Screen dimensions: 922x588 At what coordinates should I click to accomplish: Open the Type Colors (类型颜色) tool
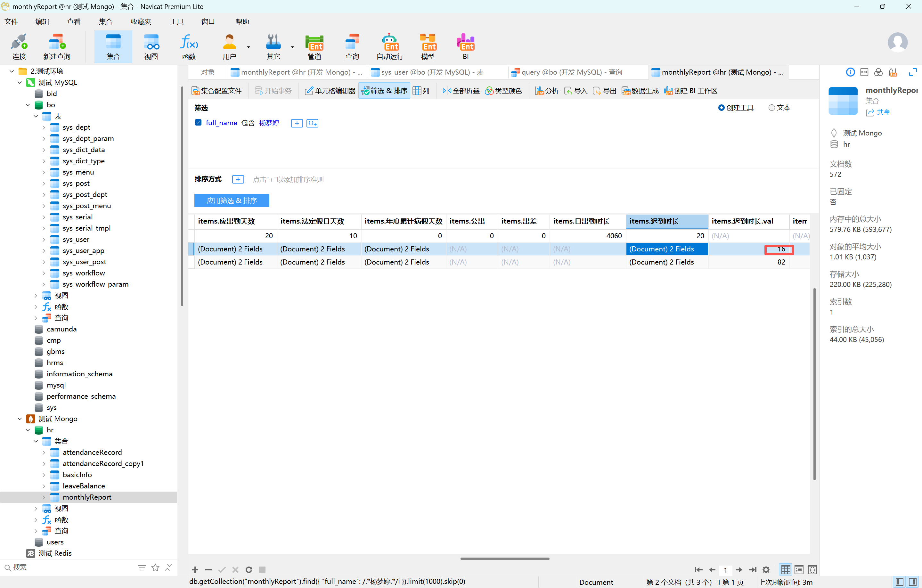[503, 91]
